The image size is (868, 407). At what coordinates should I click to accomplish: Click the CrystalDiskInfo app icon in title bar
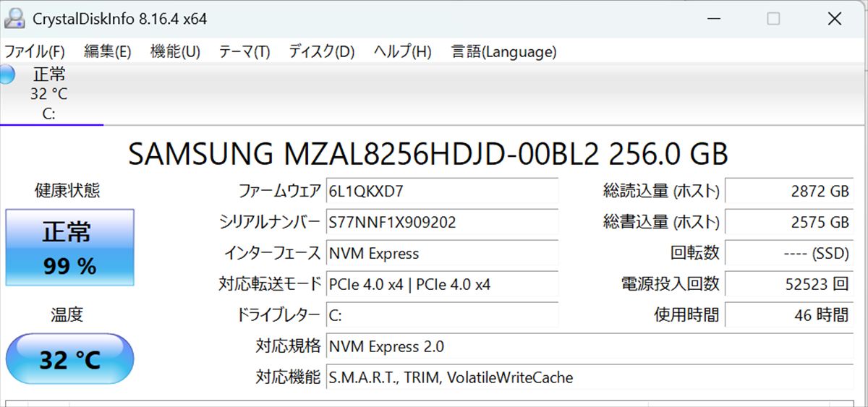pyautogui.click(x=15, y=19)
